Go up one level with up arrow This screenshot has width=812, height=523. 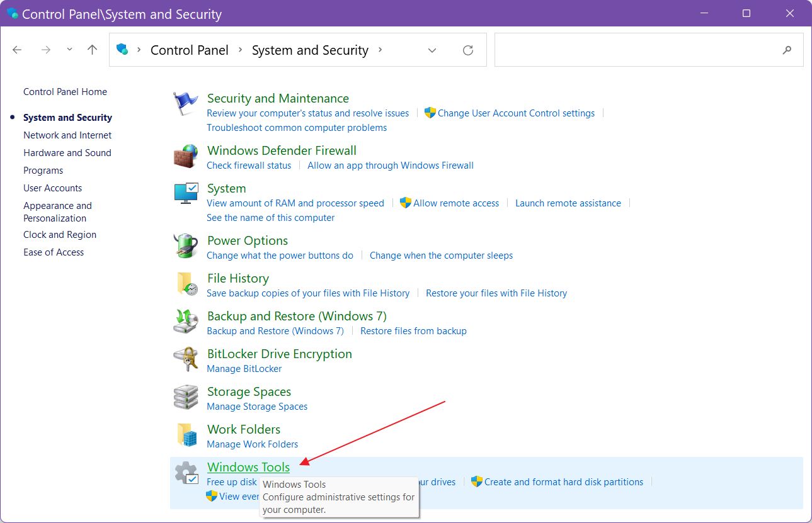point(93,50)
